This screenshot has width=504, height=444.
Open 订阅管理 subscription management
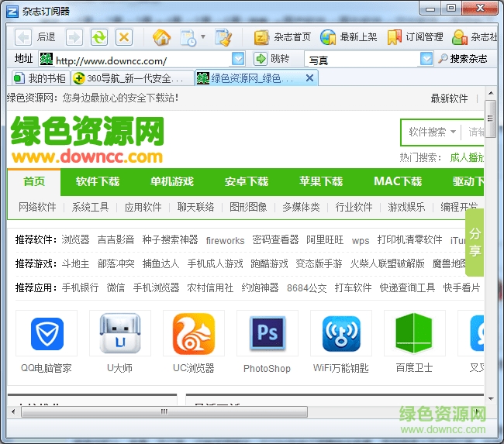[x=416, y=37]
